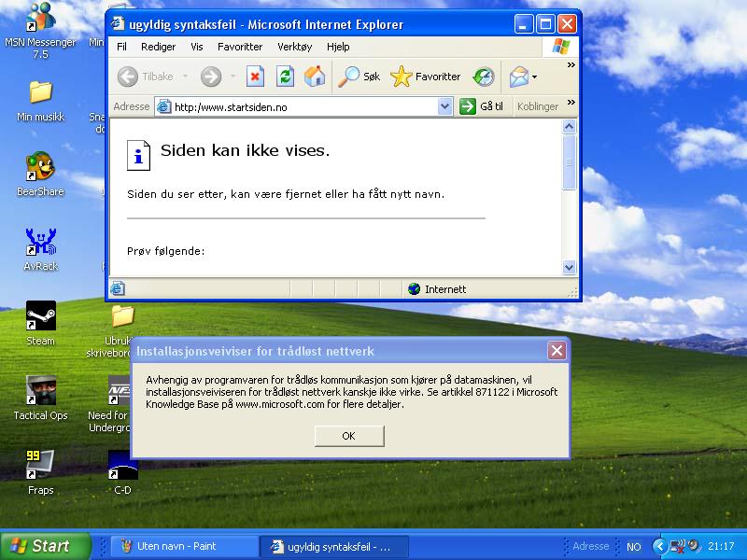
Task: Click the 'Siden kan ikke vises.' heading
Action: [245, 150]
